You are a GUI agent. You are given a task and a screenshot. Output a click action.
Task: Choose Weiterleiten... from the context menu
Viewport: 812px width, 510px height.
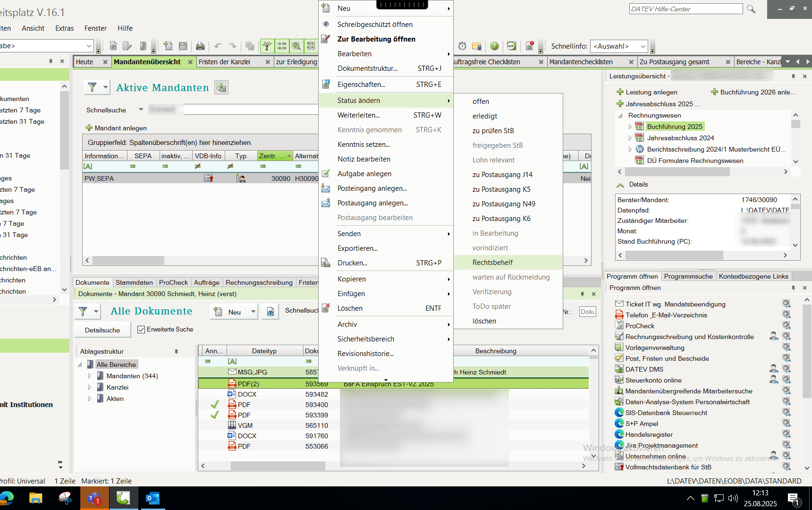pos(358,115)
